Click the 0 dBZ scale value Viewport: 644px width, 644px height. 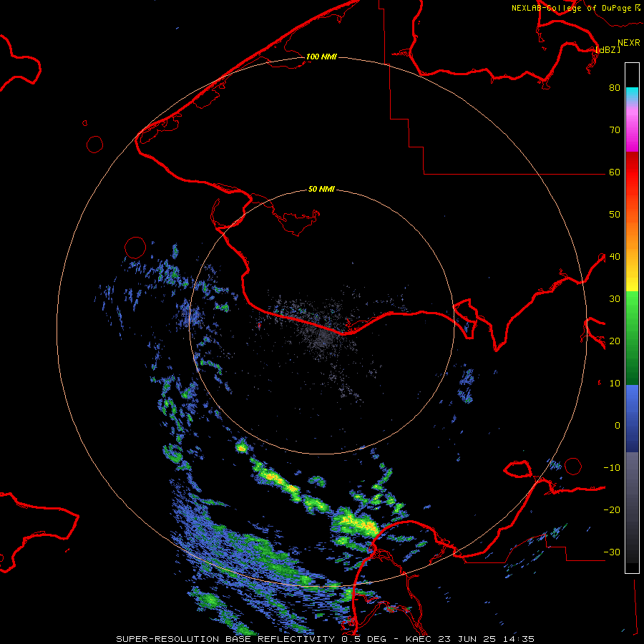point(618,426)
